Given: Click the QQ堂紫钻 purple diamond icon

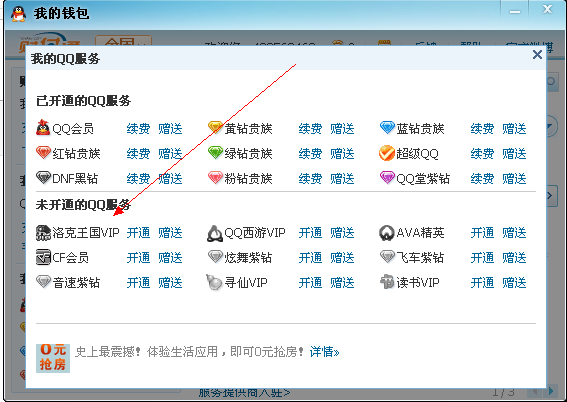Looking at the screenshot, I should [x=387, y=178].
